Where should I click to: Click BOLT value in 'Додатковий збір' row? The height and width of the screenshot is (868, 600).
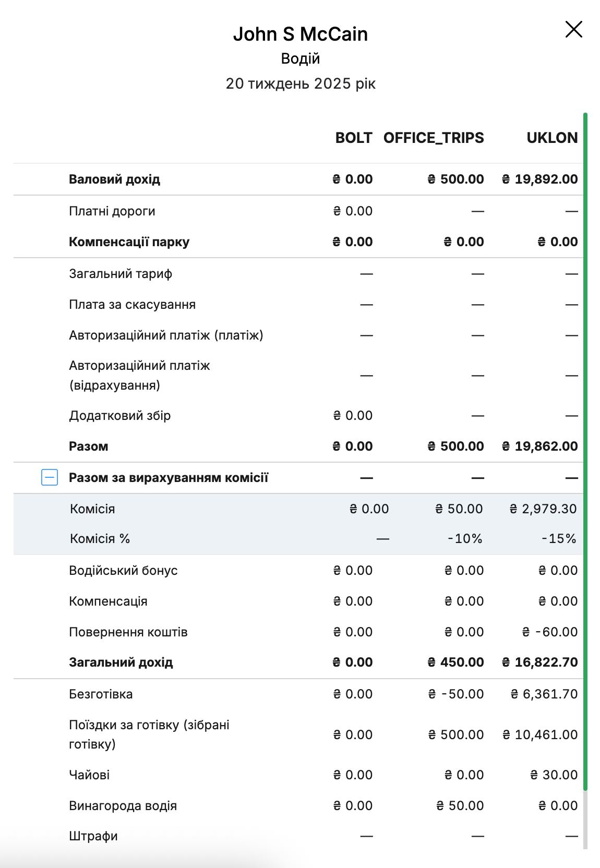pyautogui.click(x=353, y=416)
